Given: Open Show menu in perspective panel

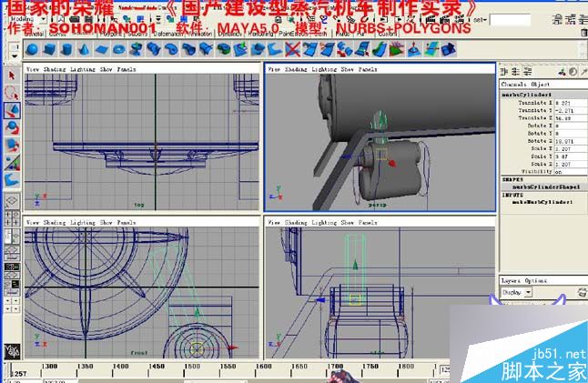Looking at the screenshot, I should [348, 69].
